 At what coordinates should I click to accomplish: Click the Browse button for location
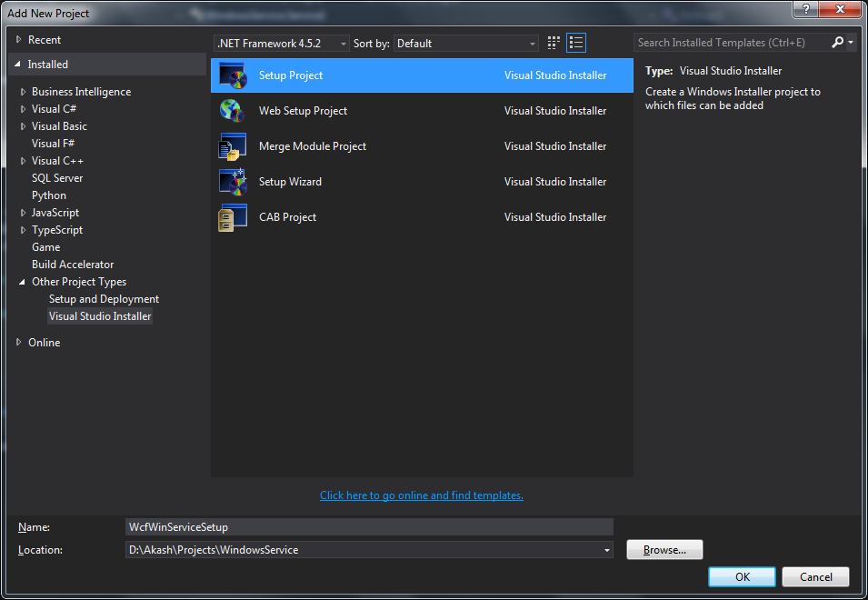(663, 549)
